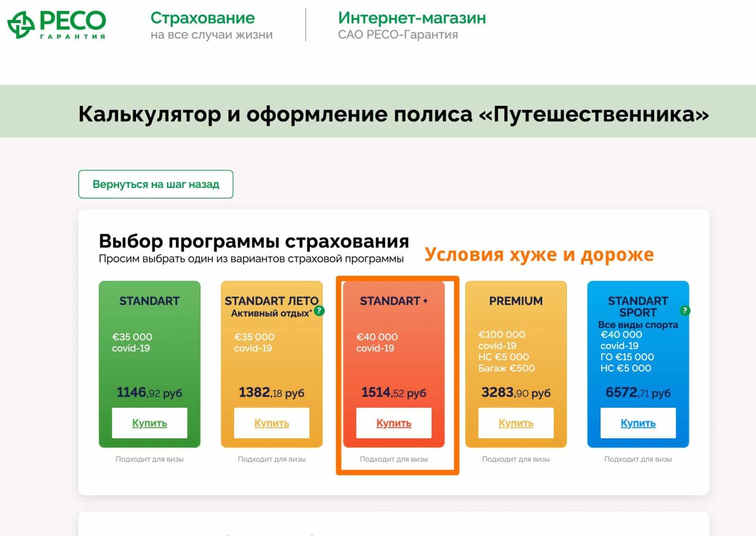Click the Выбор программы страхования heading
Image resolution: width=756 pixels, height=536 pixels.
[254, 241]
